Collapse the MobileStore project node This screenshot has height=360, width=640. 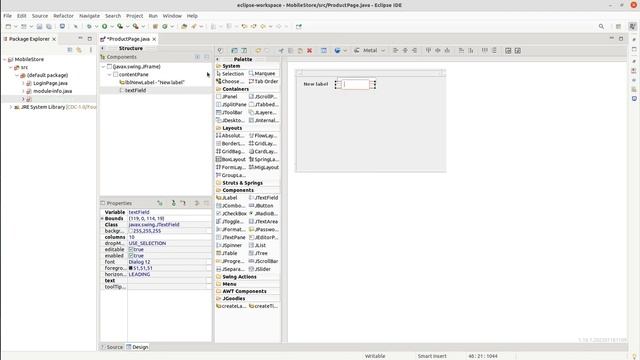pos(5,60)
